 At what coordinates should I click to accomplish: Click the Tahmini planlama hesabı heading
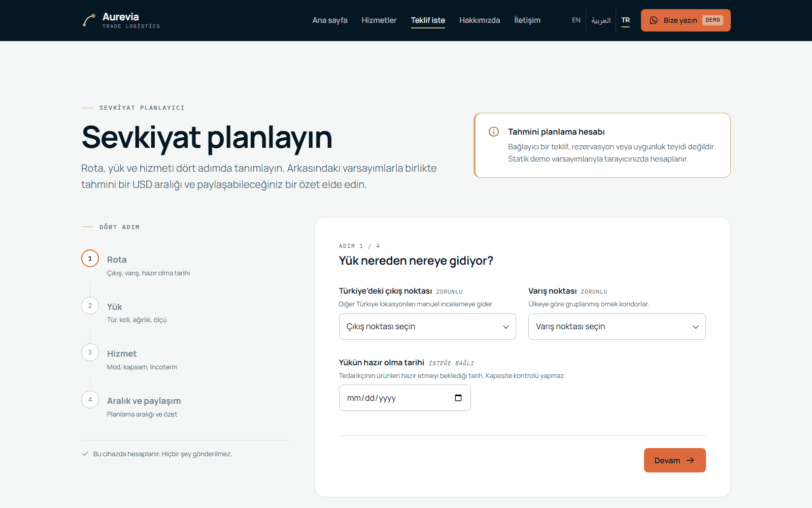(556, 132)
